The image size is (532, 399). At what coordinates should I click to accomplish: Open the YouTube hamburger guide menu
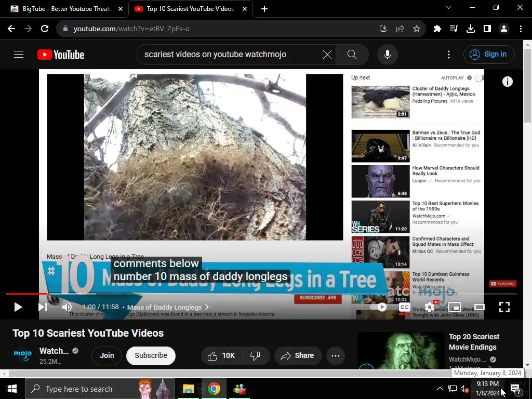(19, 54)
